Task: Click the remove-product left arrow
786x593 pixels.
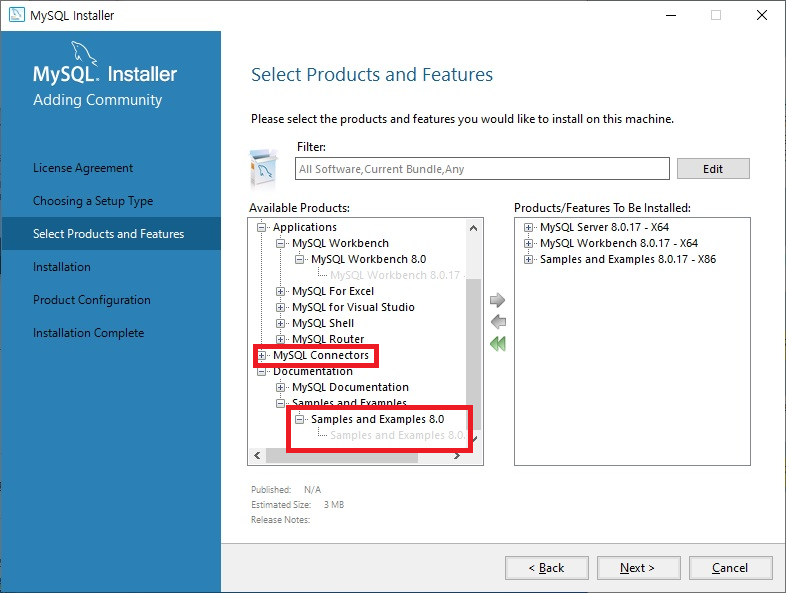Action: click(498, 322)
